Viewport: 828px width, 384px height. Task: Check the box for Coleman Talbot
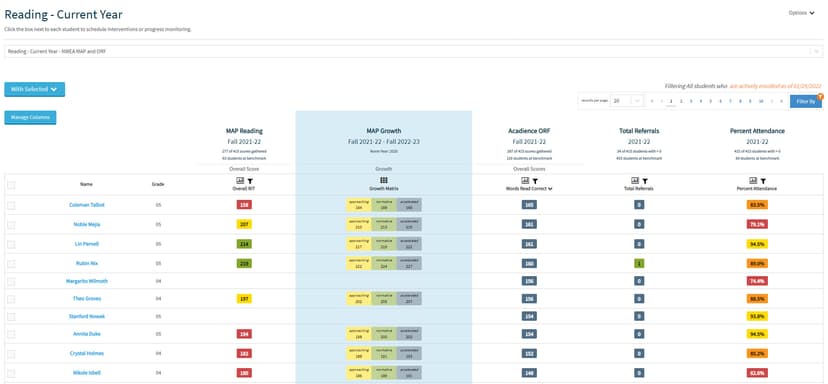point(12,205)
